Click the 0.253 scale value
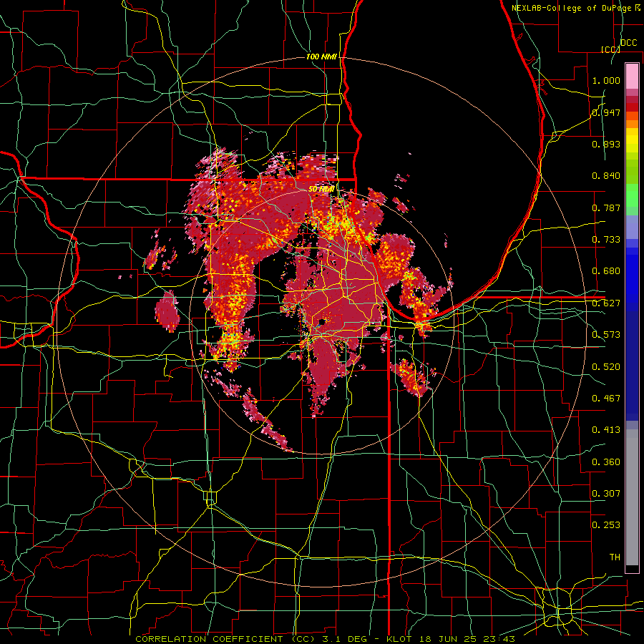The image size is (644, 644). (x=606, y=525)
